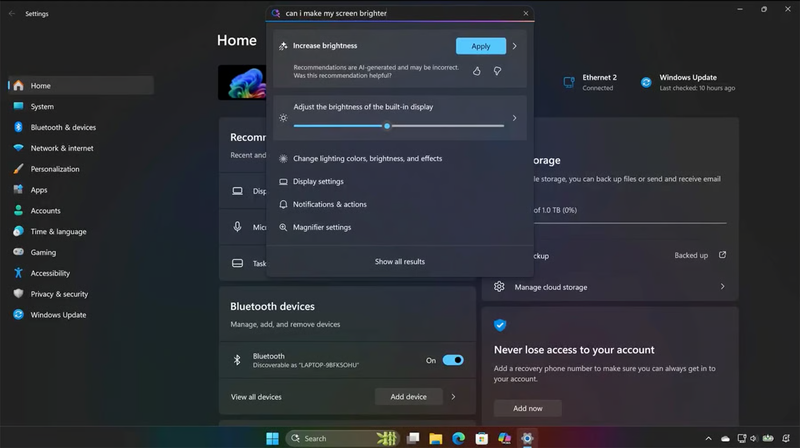Open Windows Update status at top

click(x=688, y=82)
